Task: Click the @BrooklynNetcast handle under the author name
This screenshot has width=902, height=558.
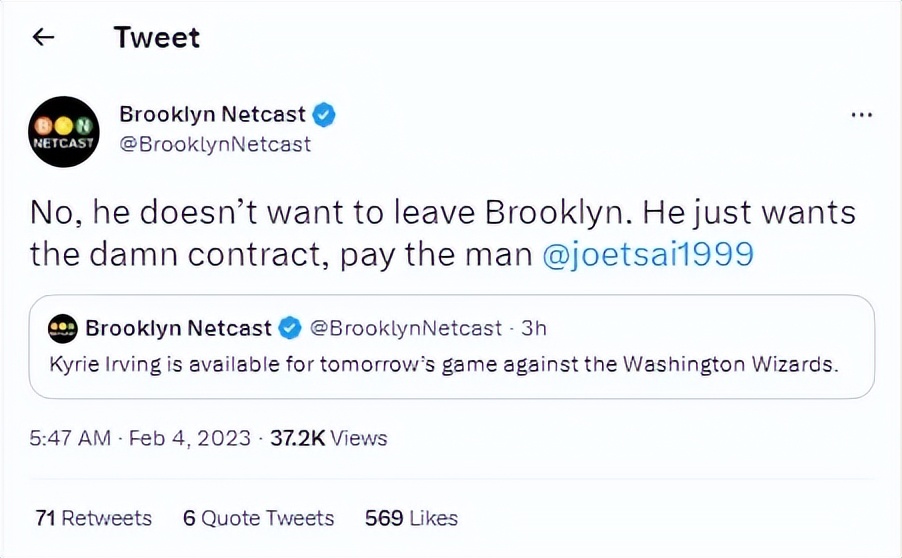Action: click(x=215, y=144)
